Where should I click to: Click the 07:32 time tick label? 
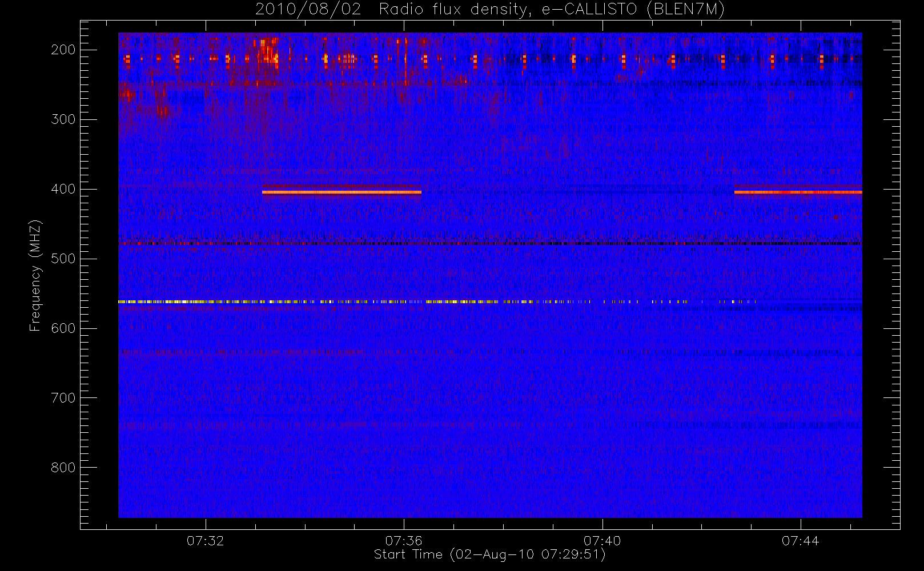point(206,541)
